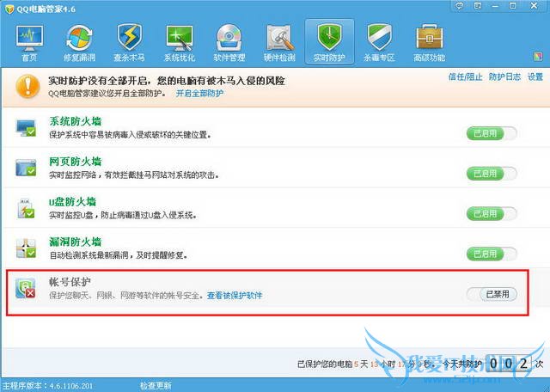Viewport: 550px width, 392px height.
Task: Open the 查杀木马 trojan scan icon
Action: click(129, 42)
